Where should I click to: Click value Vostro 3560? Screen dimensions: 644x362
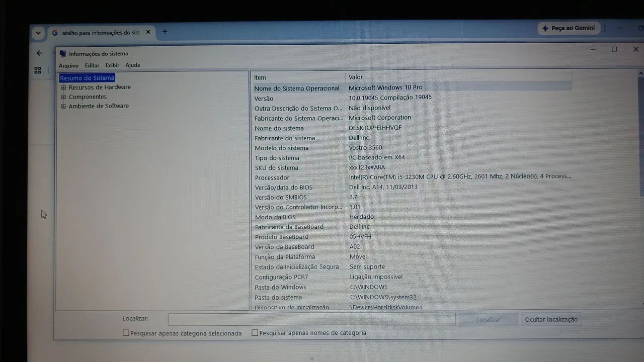(x=366, y=148)
